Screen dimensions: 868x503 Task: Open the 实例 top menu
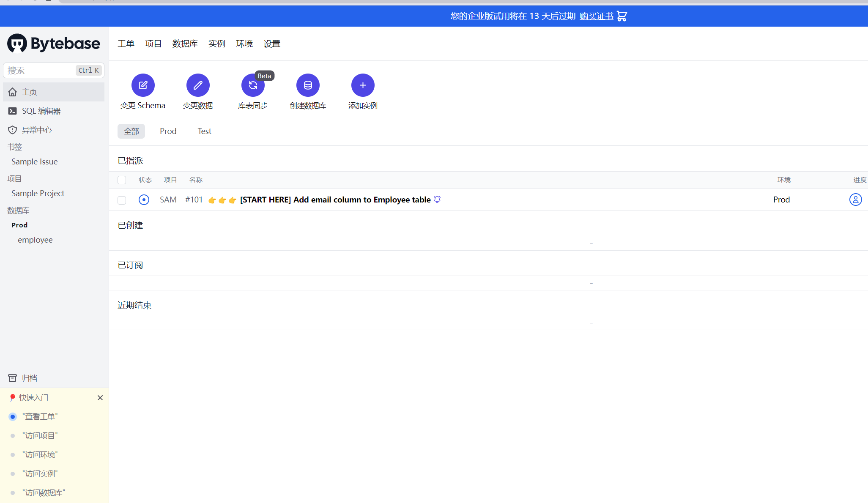[x=216, y=44]
